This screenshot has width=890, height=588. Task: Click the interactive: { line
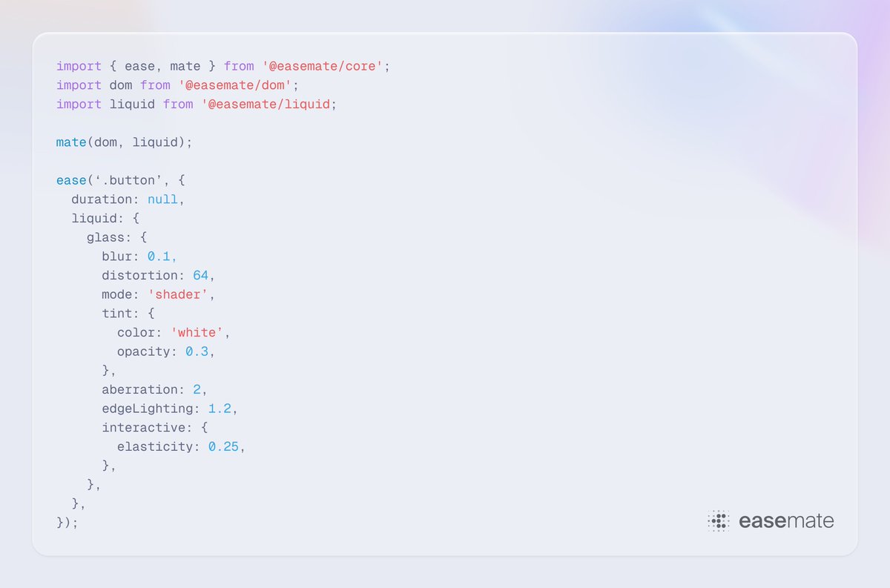[155, 428]
